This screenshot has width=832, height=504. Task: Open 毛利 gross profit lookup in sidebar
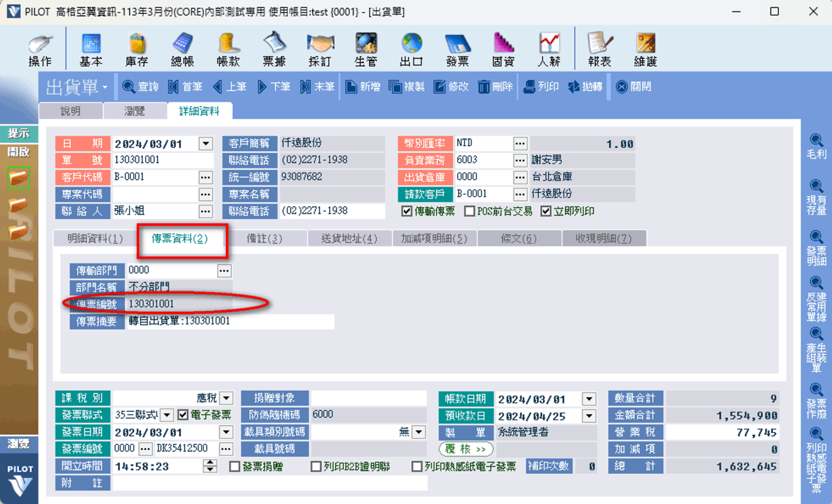[x=816, y=147]
